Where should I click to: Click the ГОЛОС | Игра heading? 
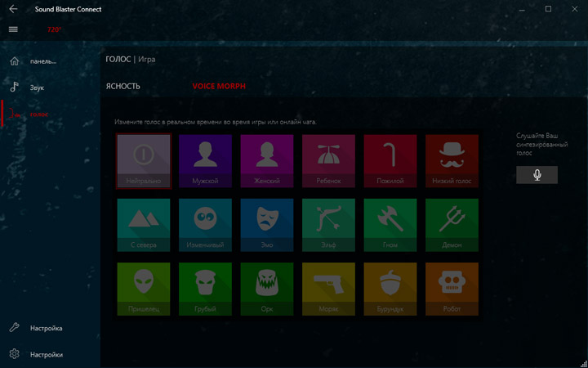[131, 60]
